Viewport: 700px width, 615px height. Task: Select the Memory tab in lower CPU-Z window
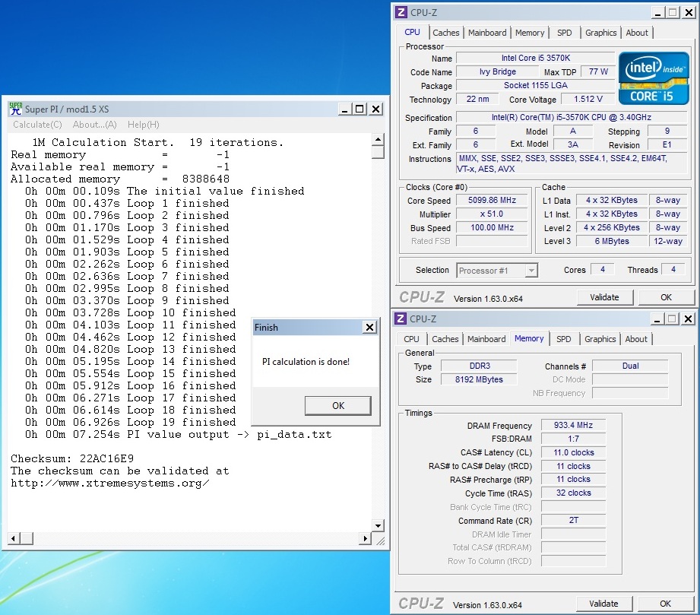pyautogui.click(x=529, y=338)
